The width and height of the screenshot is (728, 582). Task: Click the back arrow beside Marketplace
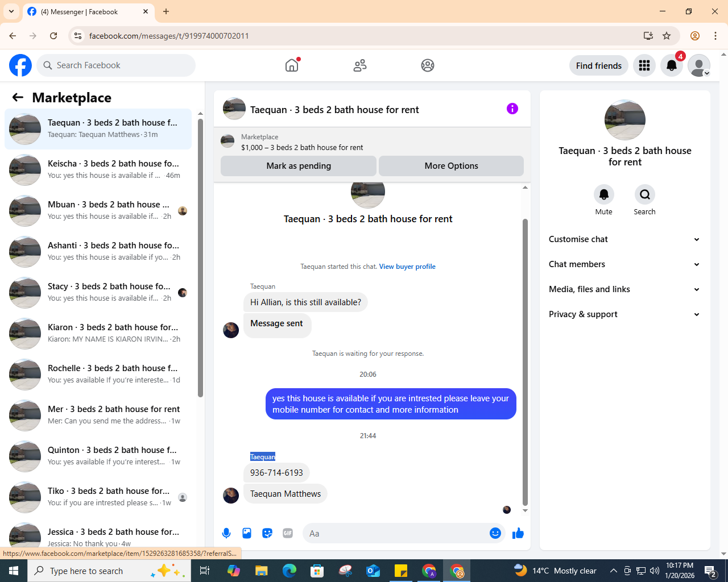click(x=18, y=97)
